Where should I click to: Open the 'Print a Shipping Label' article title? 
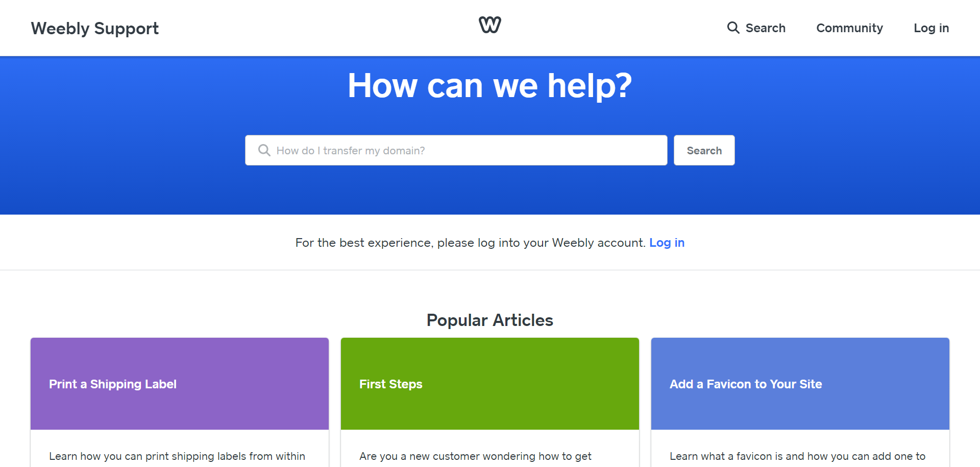(113, 384)
